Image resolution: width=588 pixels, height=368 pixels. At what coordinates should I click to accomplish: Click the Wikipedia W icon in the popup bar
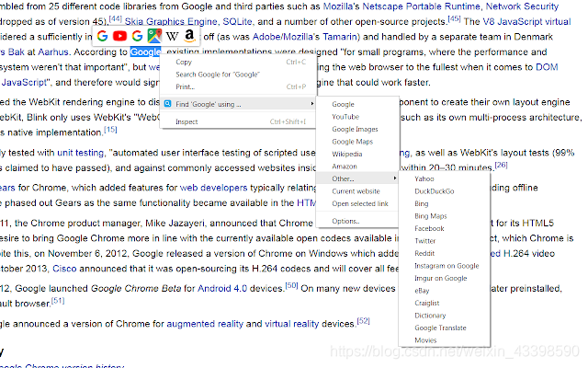(x=172, y=37)
